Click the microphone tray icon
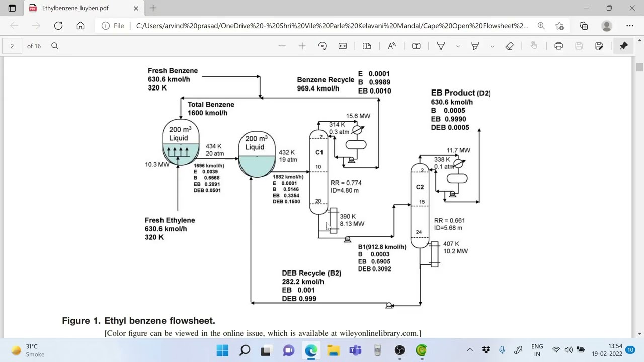The height and width of the screenshot is (362, 644). click(502, 350)
